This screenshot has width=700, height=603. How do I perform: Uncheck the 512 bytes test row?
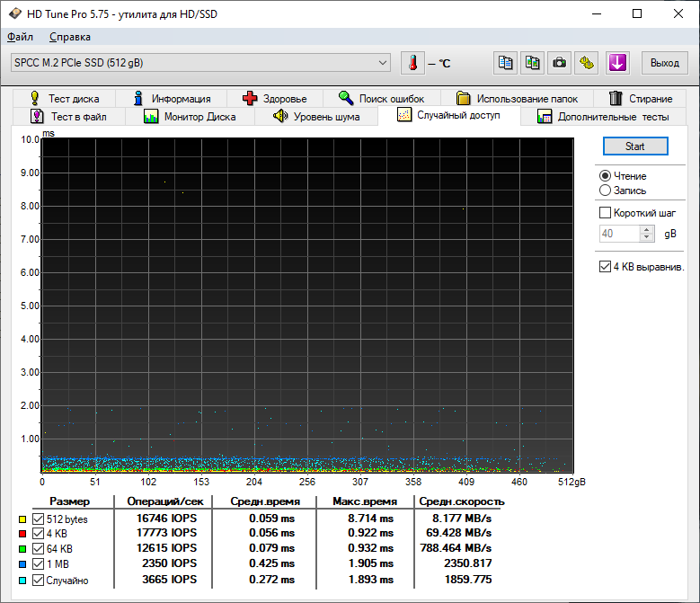[x=38, y=519]
